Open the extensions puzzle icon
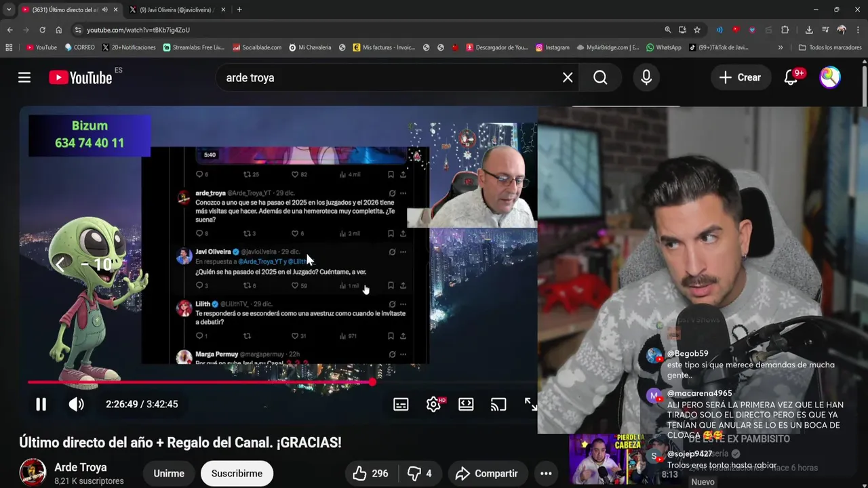Viewport: 868px width, 488px height. coord(785,30)
